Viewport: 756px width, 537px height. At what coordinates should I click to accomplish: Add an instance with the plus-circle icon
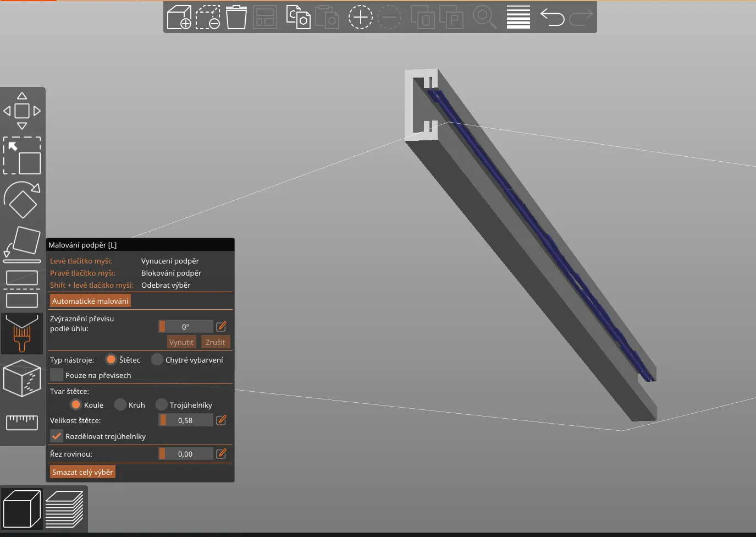click(x=361, y=17)
